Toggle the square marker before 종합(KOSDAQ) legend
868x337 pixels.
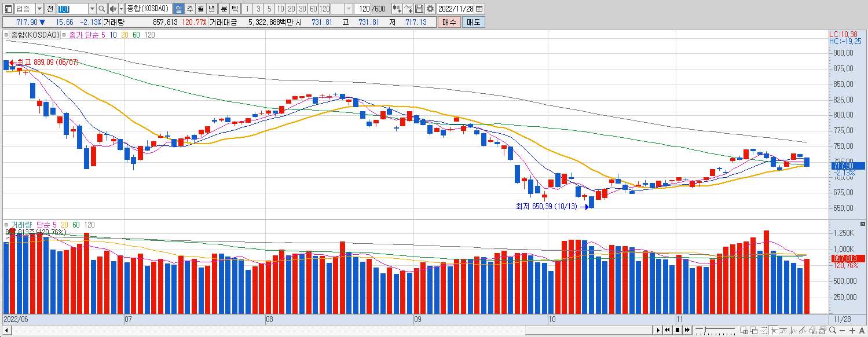coord(6,35)
